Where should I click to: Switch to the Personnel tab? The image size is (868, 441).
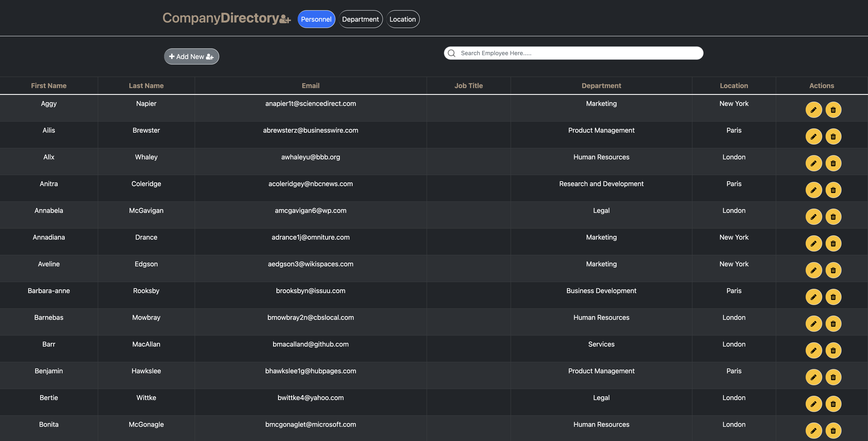[316, 19]
